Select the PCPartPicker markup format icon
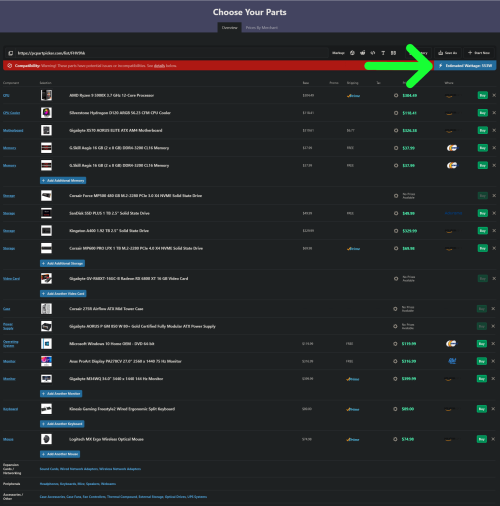Viewport: 500px width, 506px height. [x=352, y=53]
